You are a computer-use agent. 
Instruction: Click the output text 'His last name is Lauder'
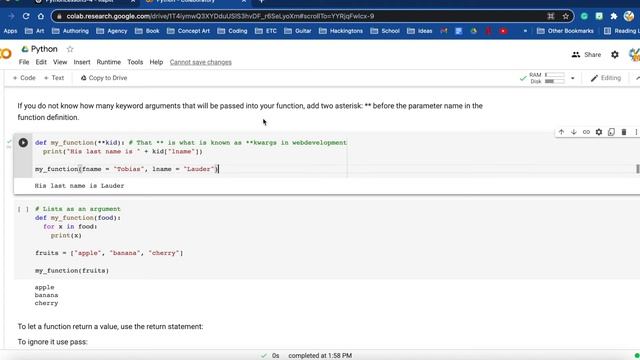point(79,186)
